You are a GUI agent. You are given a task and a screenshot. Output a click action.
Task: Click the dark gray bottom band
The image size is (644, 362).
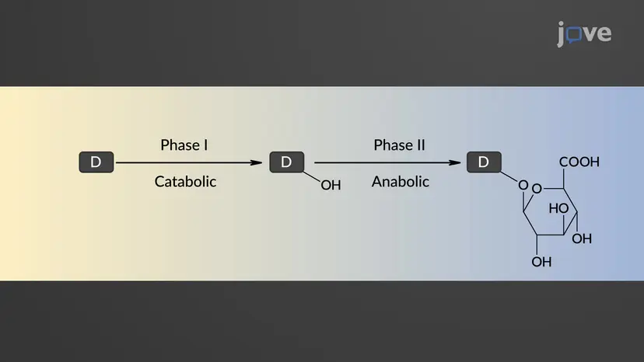tap(322, 322)
